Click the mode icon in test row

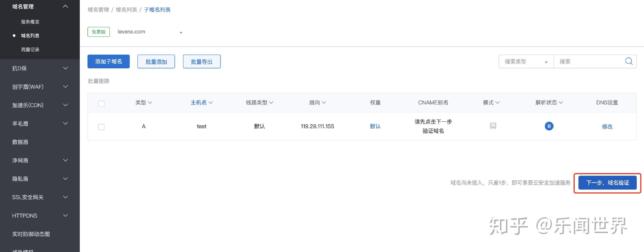(493, 126)
